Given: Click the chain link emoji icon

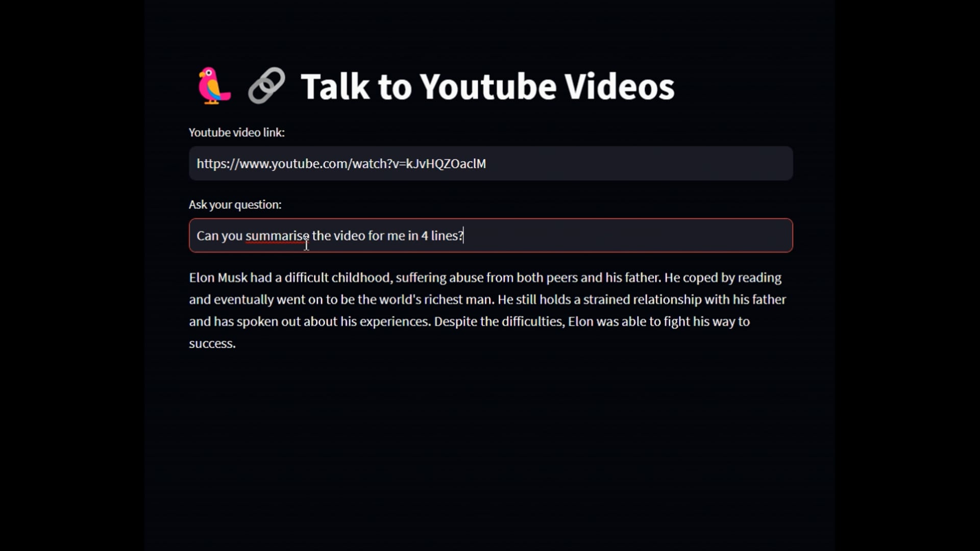Looking at the screenshot, I should [266, 86].
